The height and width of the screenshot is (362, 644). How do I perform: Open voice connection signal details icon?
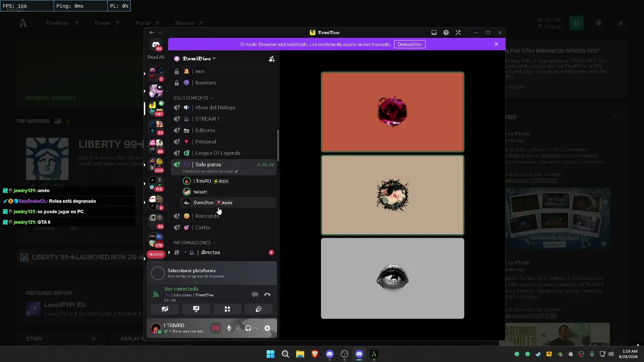click(155, 295)
